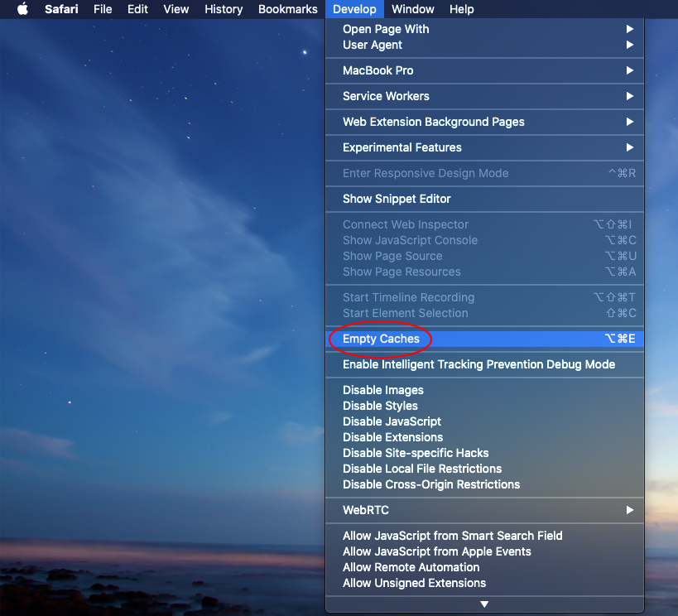Select Empty Caches
Viewport: 678px width, 616px height.
tap(485, 339)
